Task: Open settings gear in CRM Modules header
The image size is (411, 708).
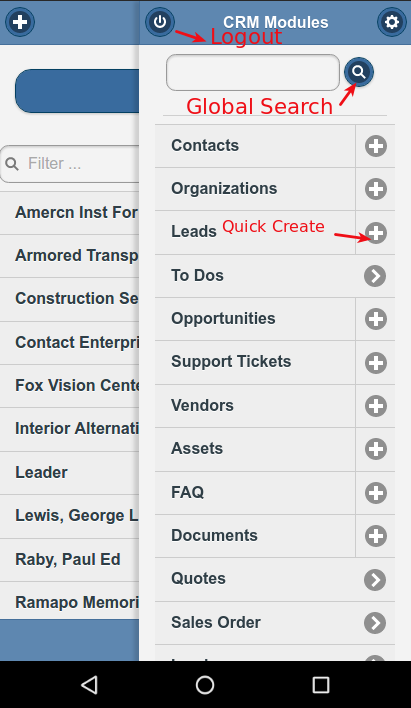Action: click(x=392, y=22)
